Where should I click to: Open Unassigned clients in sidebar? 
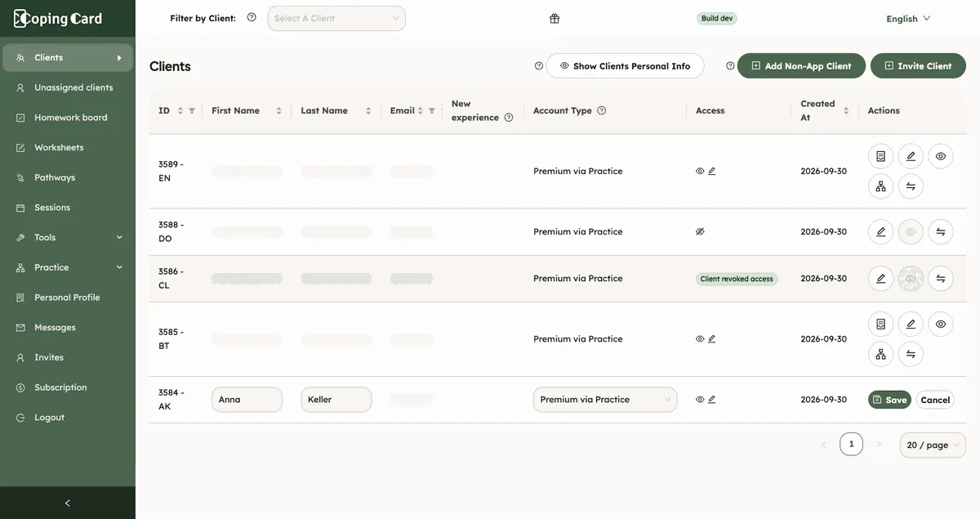pos(68,87)
